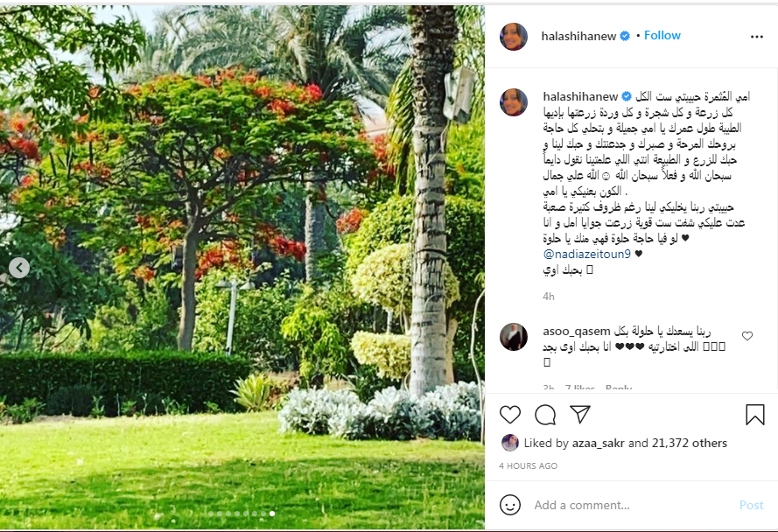Save the post with the bookmark icon
Viewport: 778px width, 532px height.
tap(754, 415)
